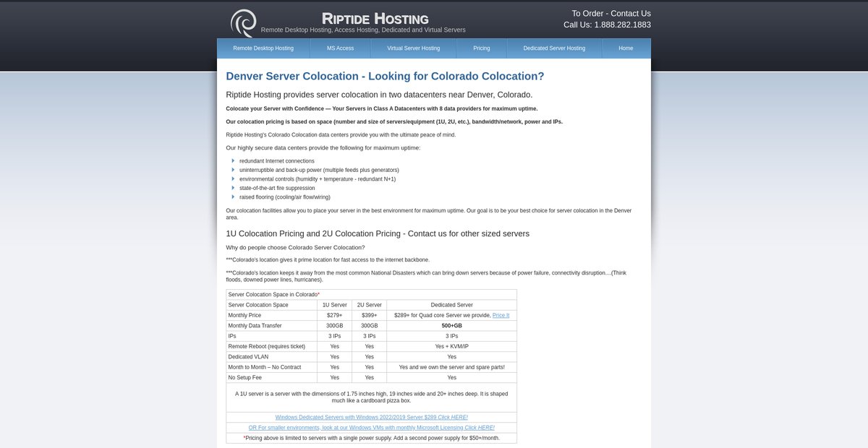Screen dimensions: 868x448
Task: Click '300GB' in the 1U Server column
Action: [x=335, y=326]
